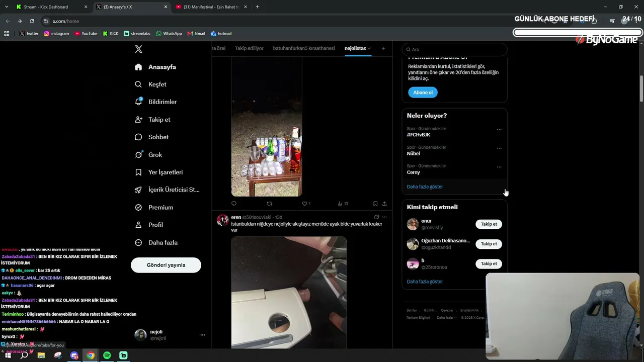This screenshot has height=362, width=644.
Task: Open File Explorer from the taskbar
Action: tap(41, 355)
